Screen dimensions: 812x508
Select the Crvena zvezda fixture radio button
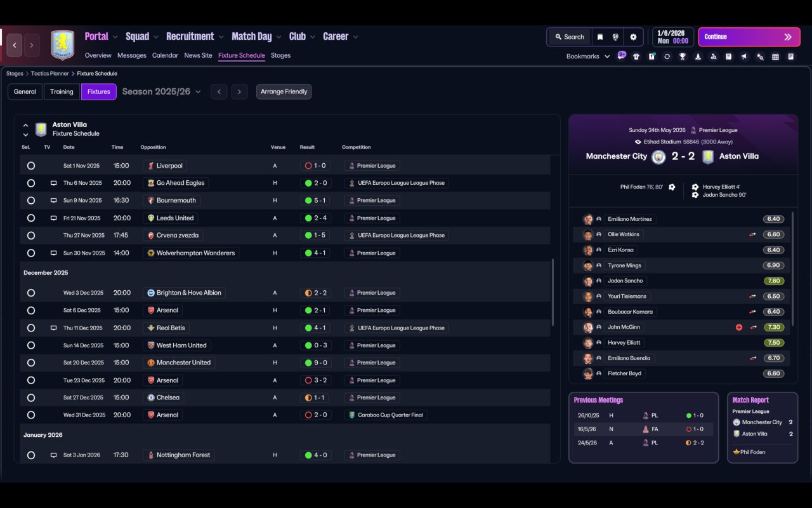31,236
